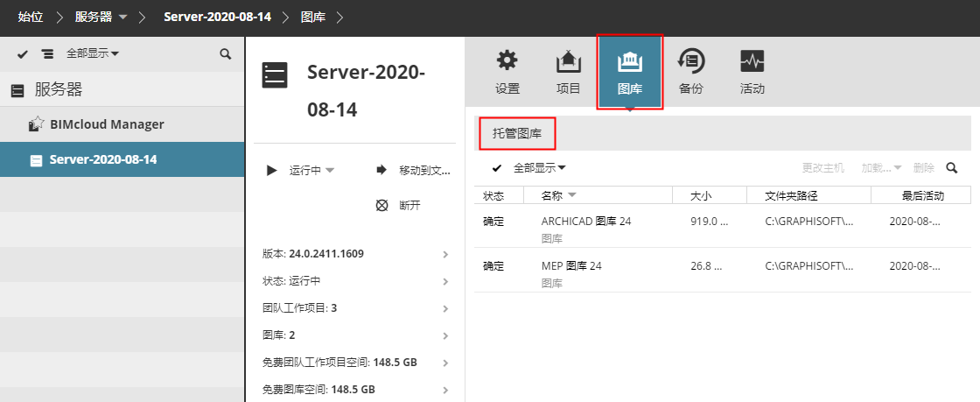Expand the 免费团队工作项目空间 row chevron
Screen dimensions: 980x402
pos(445,363)
